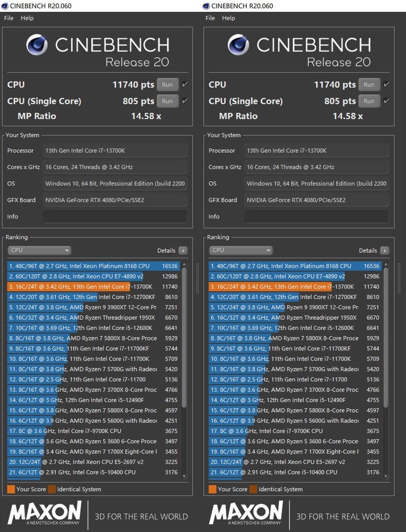The width and height of the screenshot is (406, 532).
Task: Select Ryzen 7 5700G row in left ranking
Action: pyautogui.click(x=94, y=369)
